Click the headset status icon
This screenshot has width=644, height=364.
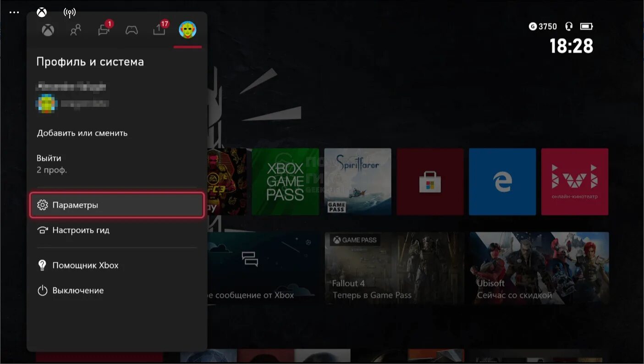(569, 27)
